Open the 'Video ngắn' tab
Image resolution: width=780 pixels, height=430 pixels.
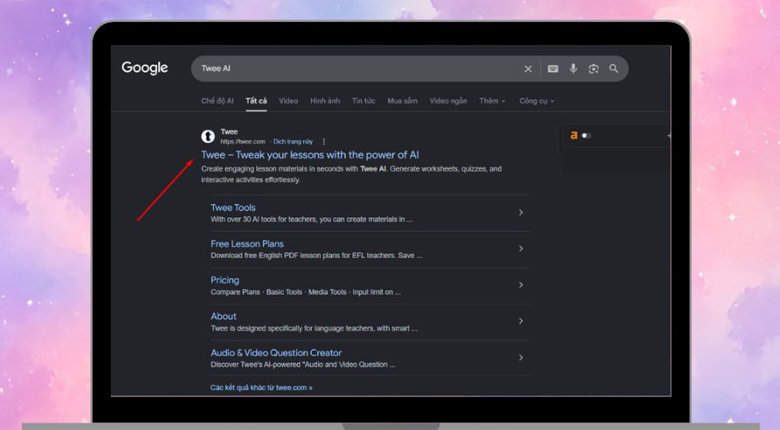[x=448, y=101]
